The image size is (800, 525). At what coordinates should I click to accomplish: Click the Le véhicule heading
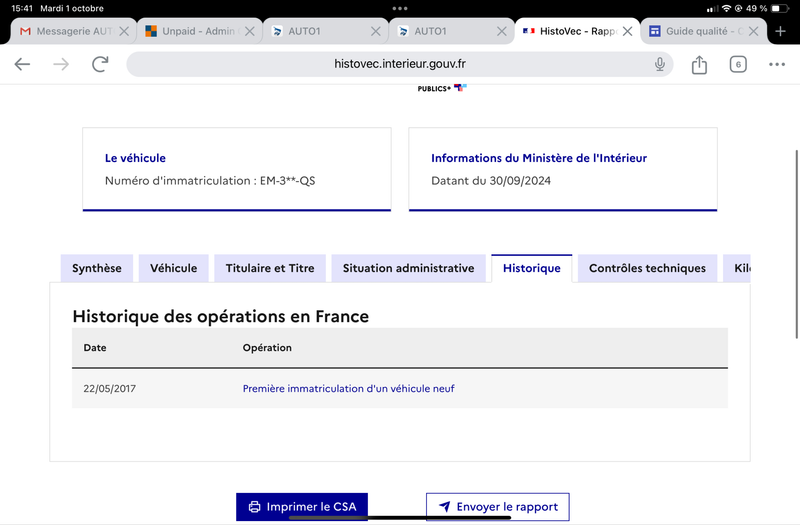(135, 158)
